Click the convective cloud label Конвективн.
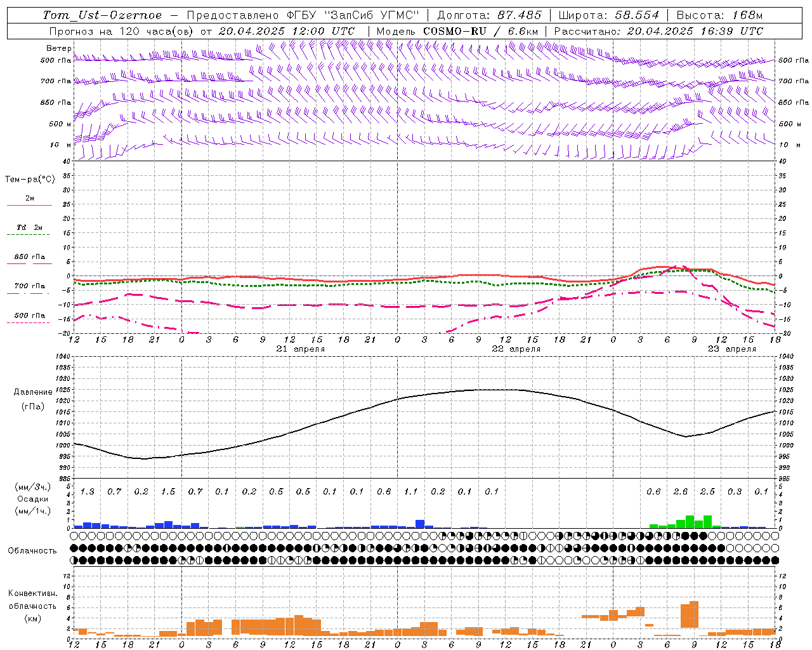This screenshot has width=812, height=650. point(32,594)
